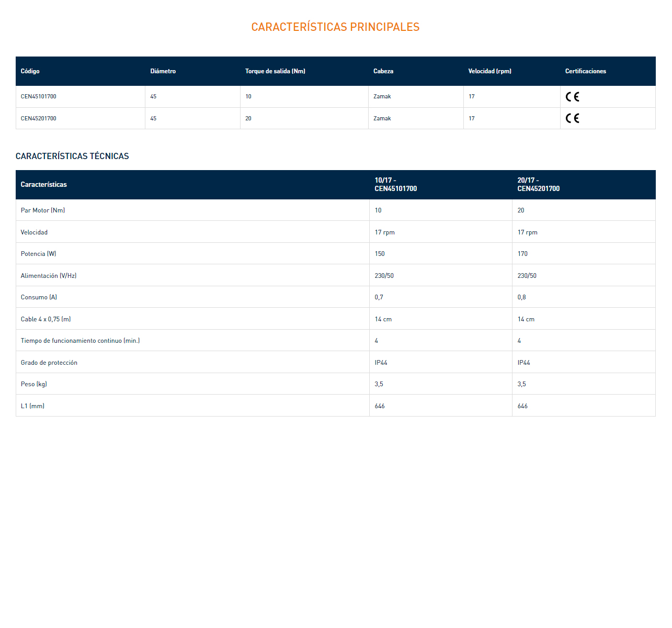Click the Tiempo de funcionamiento continuo row label
The height and width of the screenshot is (628, 672).
click(80, 341)
